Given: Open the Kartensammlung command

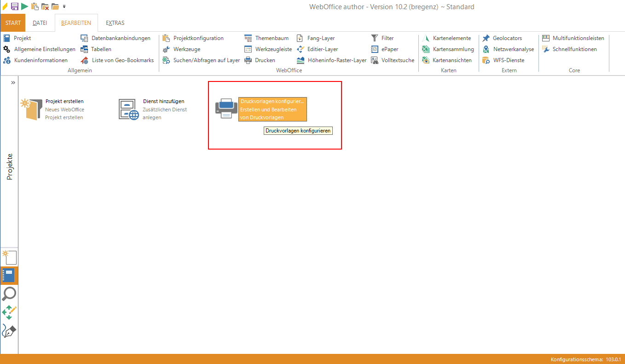Looking at the screenshot, I should tap(448, 49).
